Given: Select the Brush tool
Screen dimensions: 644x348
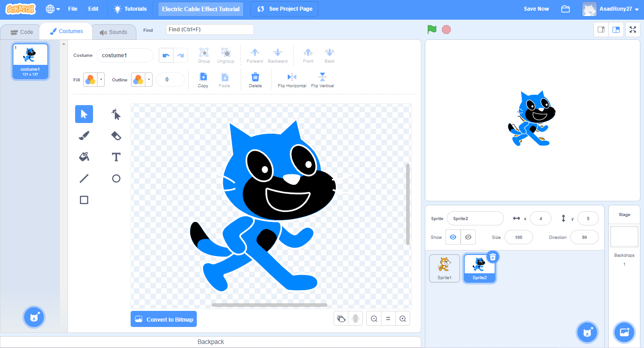Looking at the screenshot, I should click(84, 135).
